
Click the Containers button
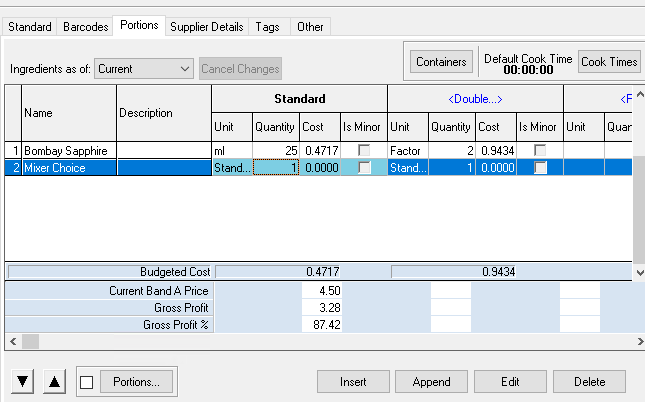(441, 62)
